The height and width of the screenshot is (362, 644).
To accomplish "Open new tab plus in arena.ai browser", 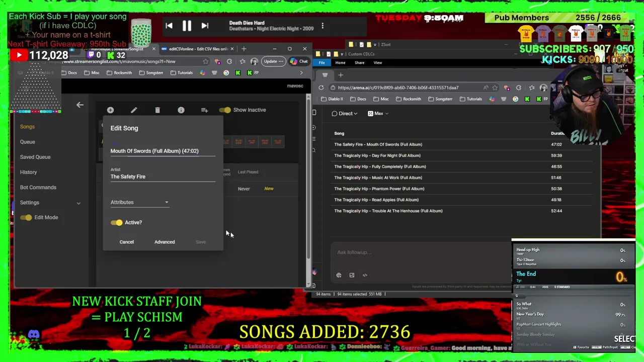I will 341,75.
